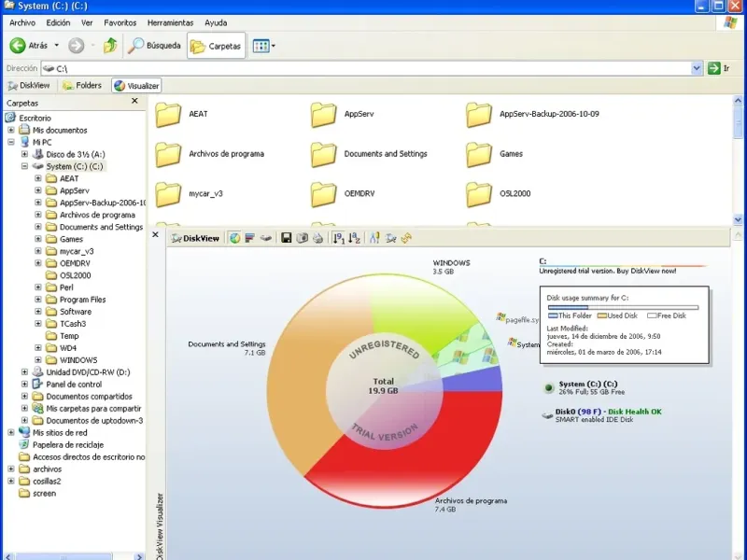Click the System (C:) (C:) drive status entry
Viewport: 747px width, 560px height.
pos(585,387)
